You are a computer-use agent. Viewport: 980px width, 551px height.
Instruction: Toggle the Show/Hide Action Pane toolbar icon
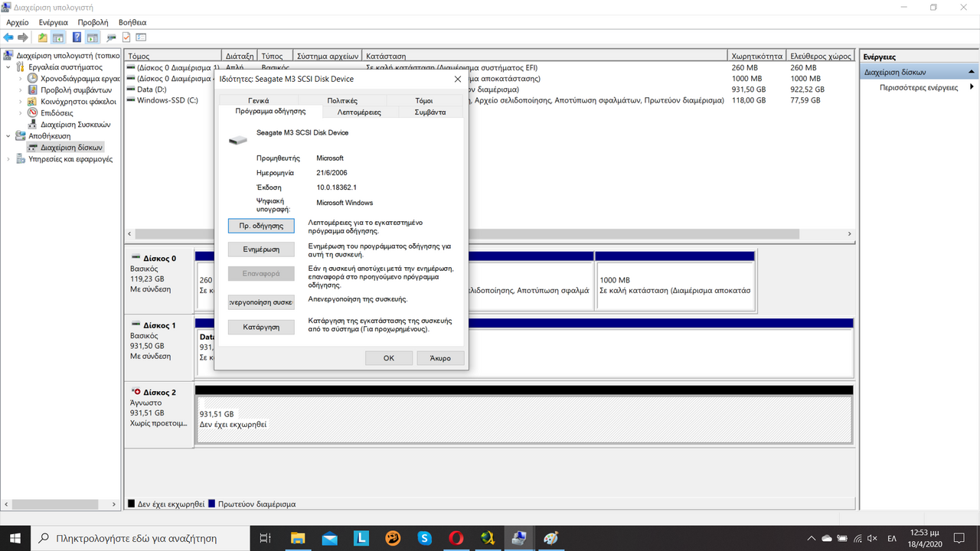pyautogui.click(x=92, y=37)
